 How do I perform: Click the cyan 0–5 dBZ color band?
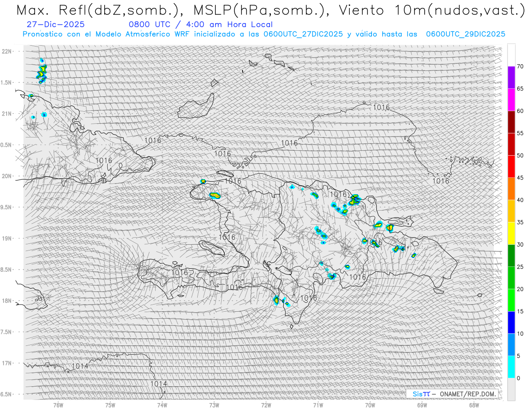pos(511,367)
